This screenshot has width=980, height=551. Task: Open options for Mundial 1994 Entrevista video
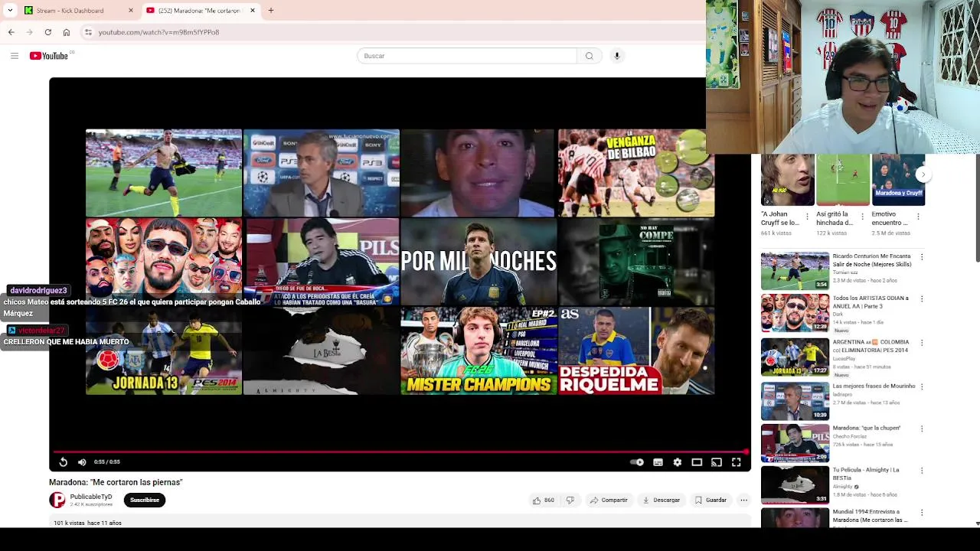(922, 512)
